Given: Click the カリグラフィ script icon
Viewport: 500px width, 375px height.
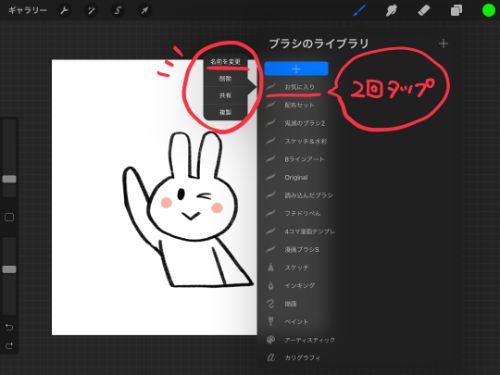Looking at the screenshot, I should coord(271,358).
